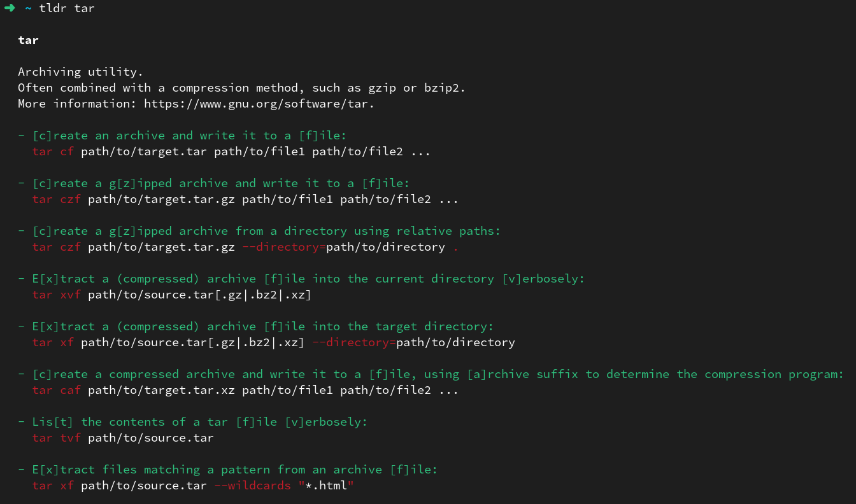Click the 'Archiving utility.' description line

tap(80, 72)
